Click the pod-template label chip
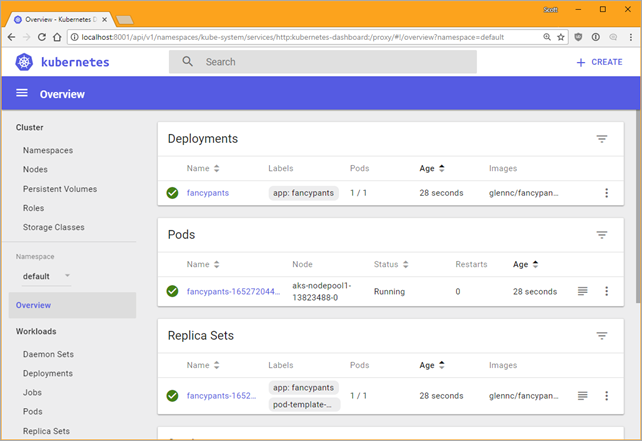 click(x=303, y=405)
